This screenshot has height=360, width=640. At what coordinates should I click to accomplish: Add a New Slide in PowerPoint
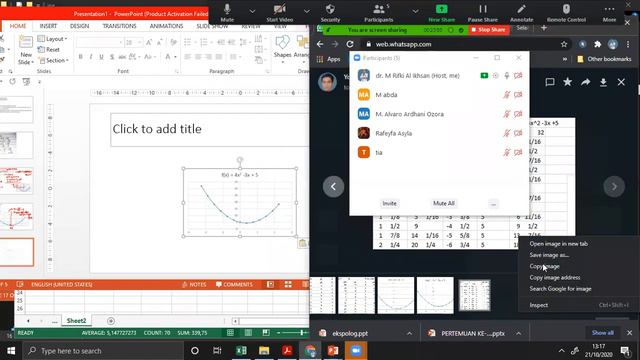tap(26, 50)
